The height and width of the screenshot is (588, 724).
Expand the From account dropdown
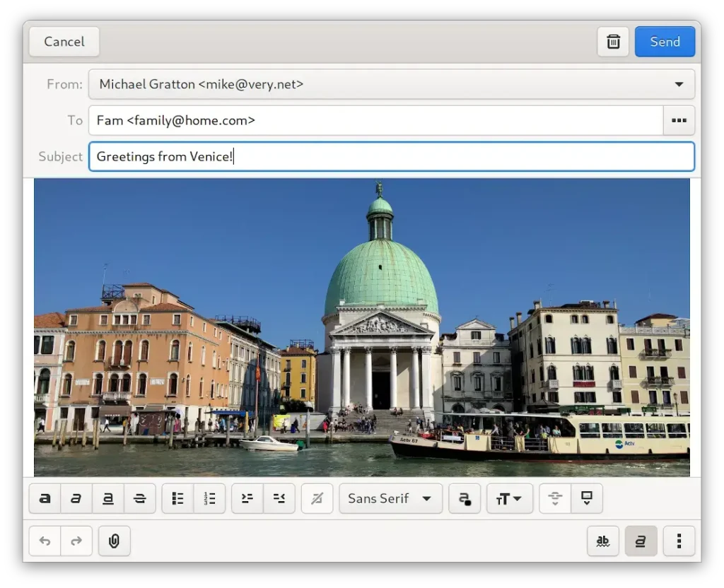click(391, 84)
